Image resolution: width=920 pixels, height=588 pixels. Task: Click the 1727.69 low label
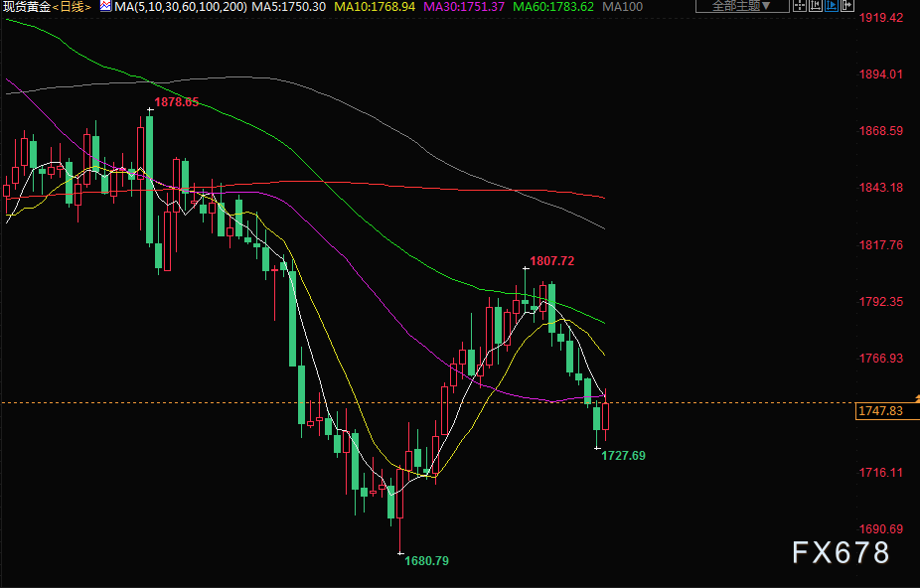pyautogui.click(x=623, y=455)
